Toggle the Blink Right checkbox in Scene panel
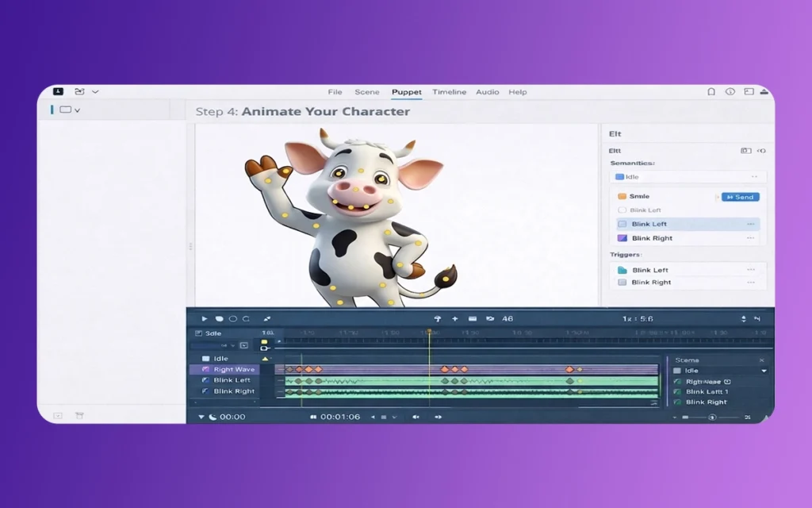Viewport: 812px width, 508px height. coord(677,402)
